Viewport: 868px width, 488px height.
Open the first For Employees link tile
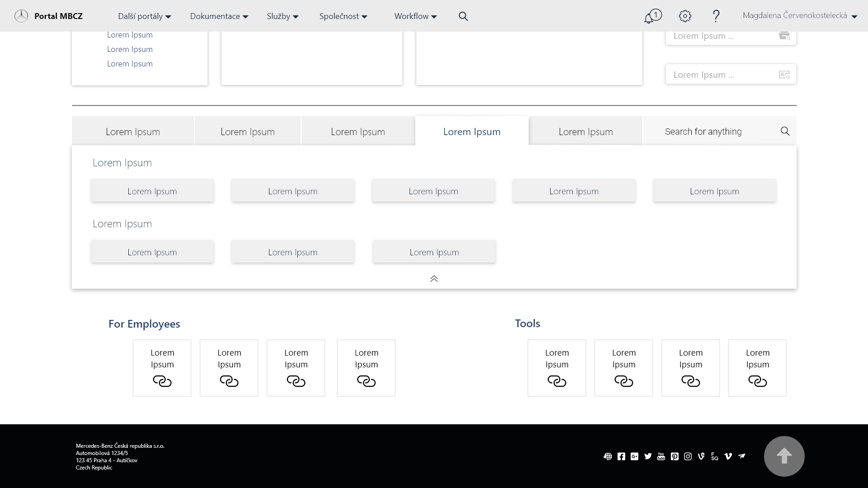click(162, 368)
